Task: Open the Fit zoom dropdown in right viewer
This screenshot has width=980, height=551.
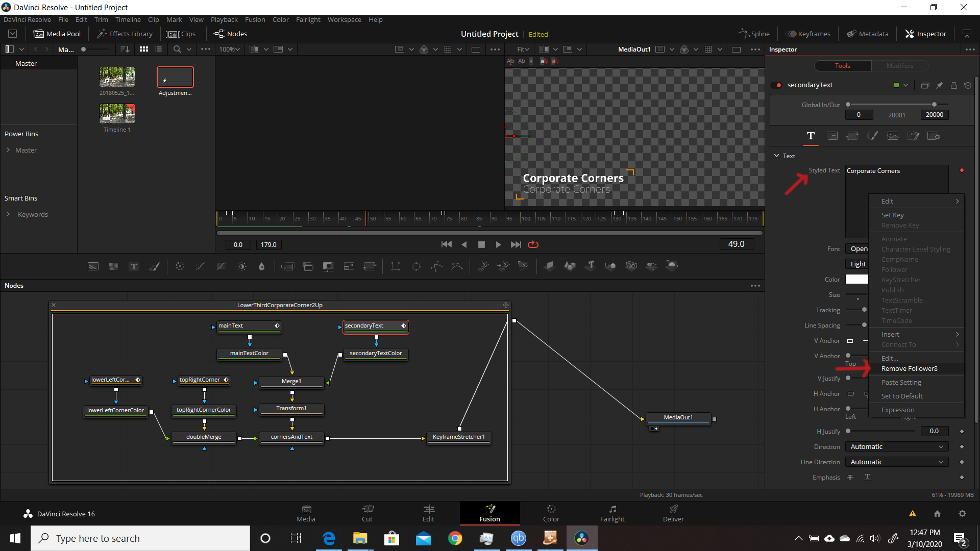Action: (523, 49)
